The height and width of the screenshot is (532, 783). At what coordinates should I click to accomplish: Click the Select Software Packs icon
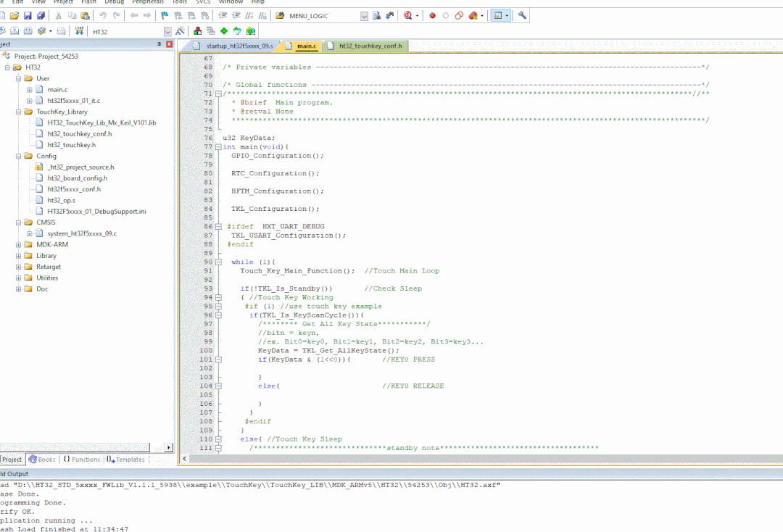(237, 31)
